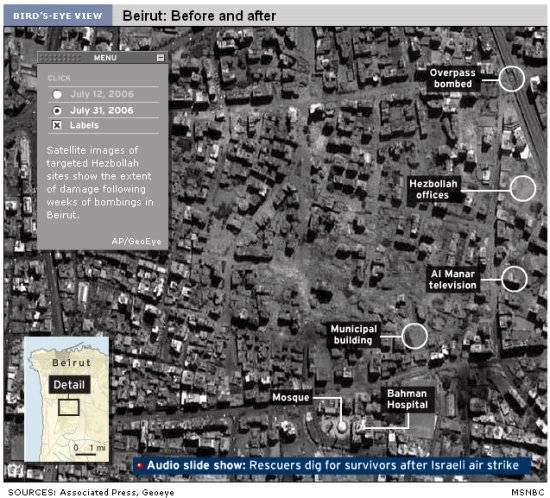The width and height of the screenshot is (550, 498).
Task: Click the Overpass bombed circle marker
Action: tap(511, 79)
